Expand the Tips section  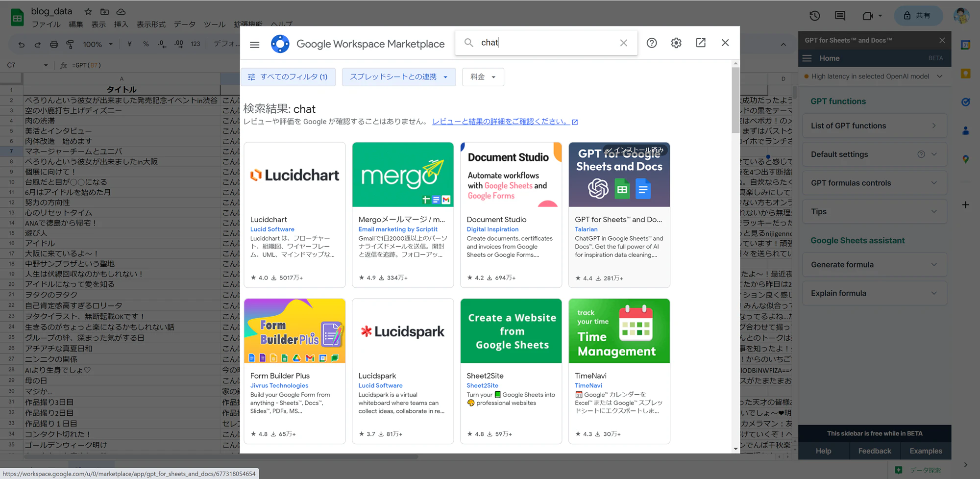tap(874, 212)
